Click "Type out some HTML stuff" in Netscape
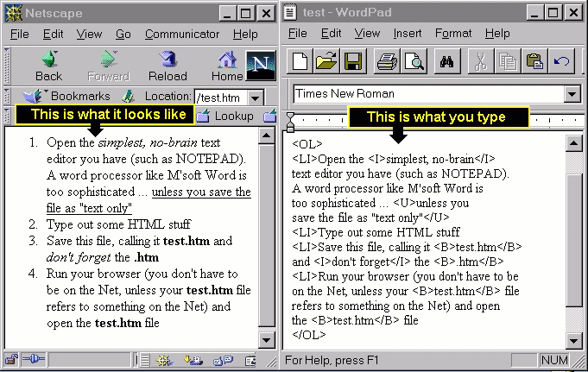 point(119,224)
